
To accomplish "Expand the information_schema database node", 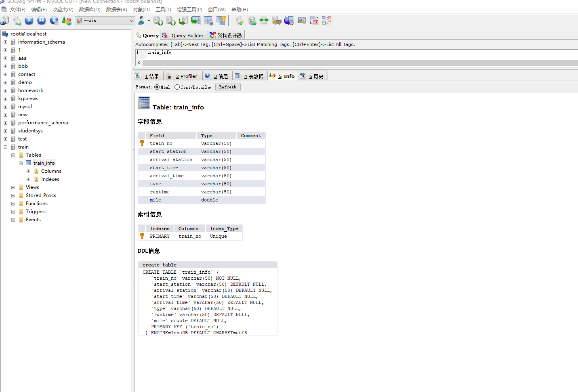I will coord(5,42).
